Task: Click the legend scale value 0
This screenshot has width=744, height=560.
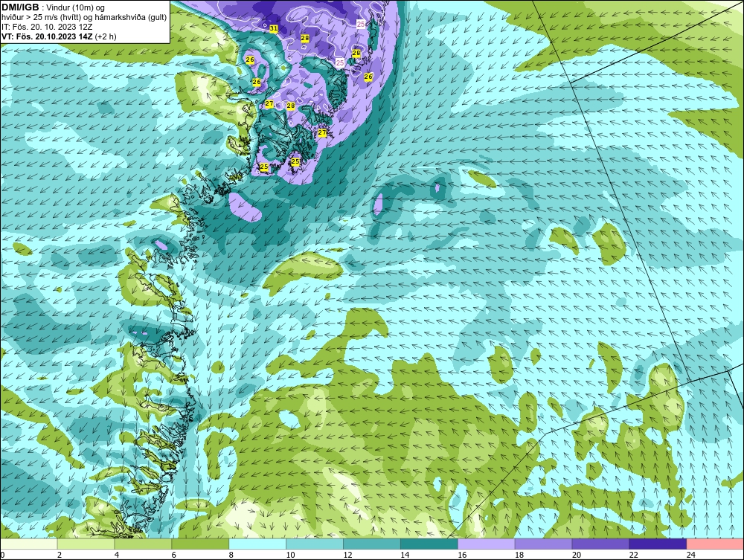Action: click(2, 555)
